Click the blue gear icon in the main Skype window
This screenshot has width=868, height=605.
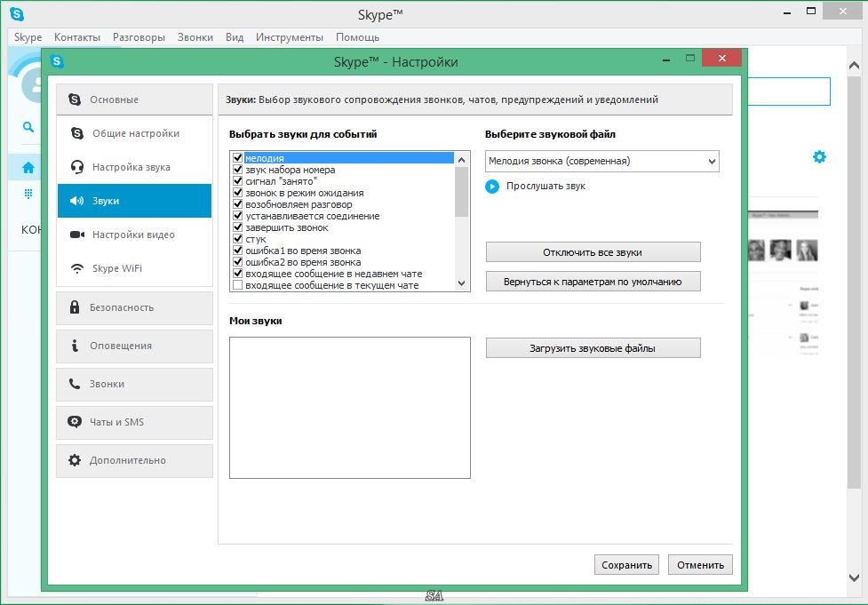[x=819, y=156]
